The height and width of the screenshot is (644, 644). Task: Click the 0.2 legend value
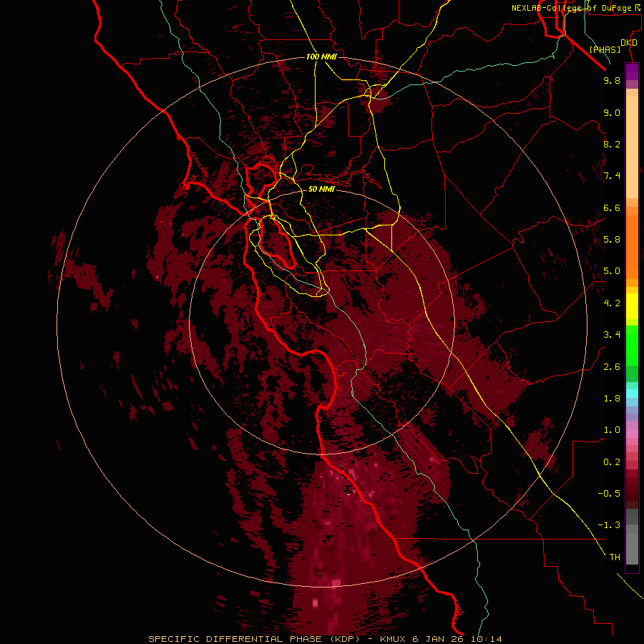(x=612, y=462)
